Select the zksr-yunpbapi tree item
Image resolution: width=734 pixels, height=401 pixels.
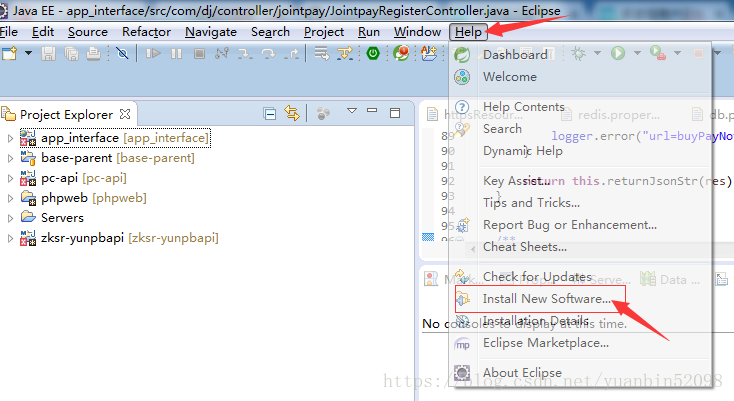pos(119,238)
